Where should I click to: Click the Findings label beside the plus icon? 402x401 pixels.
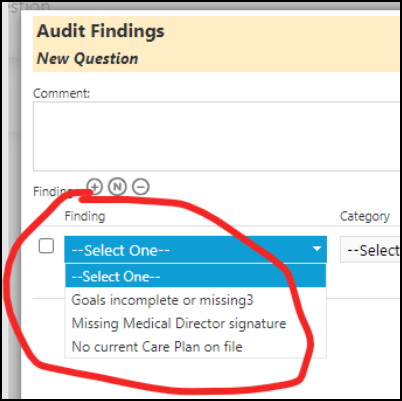point(55,191)
